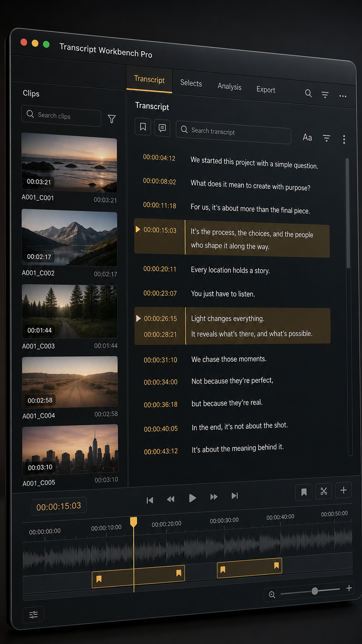Play the audio with the play button
Image resolution: width=362 pixels, height=644 pixels.
pos(192,498)
